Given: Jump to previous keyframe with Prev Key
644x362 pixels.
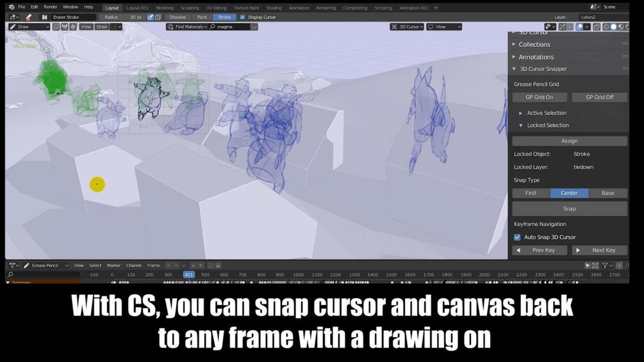Looking at the screenshot, I should 540,250.
